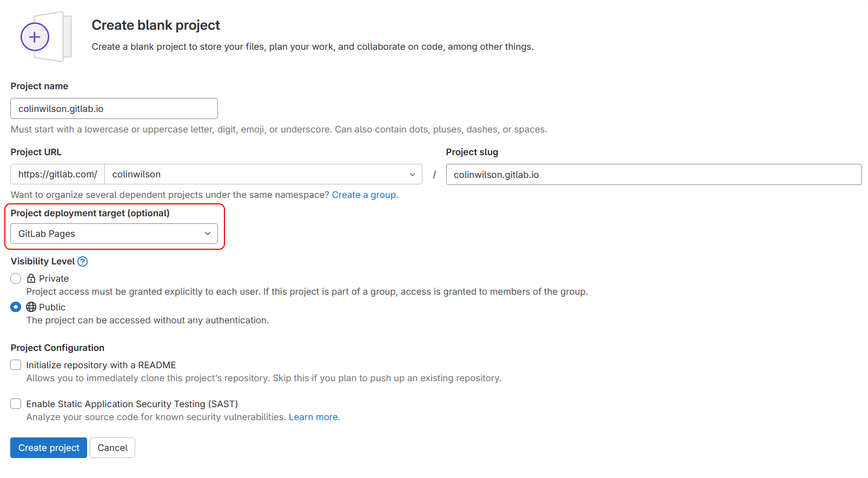
Task: Follow the Create a group link
Action: [x=365, y=195]
